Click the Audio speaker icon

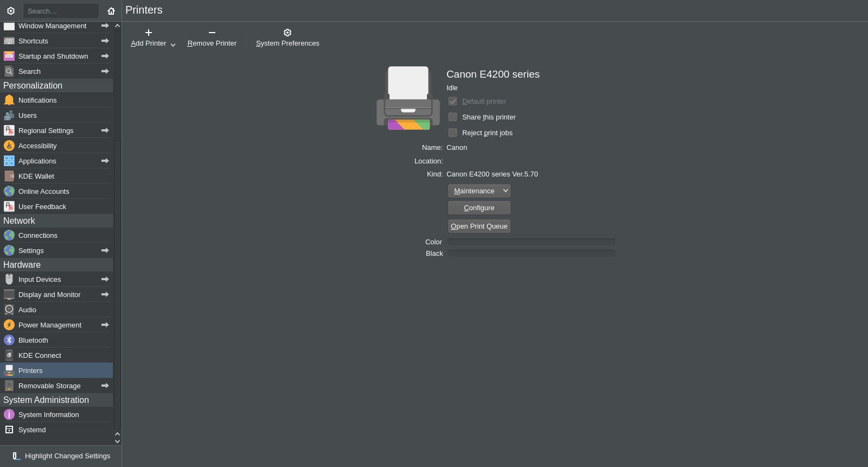pos(9,310)
